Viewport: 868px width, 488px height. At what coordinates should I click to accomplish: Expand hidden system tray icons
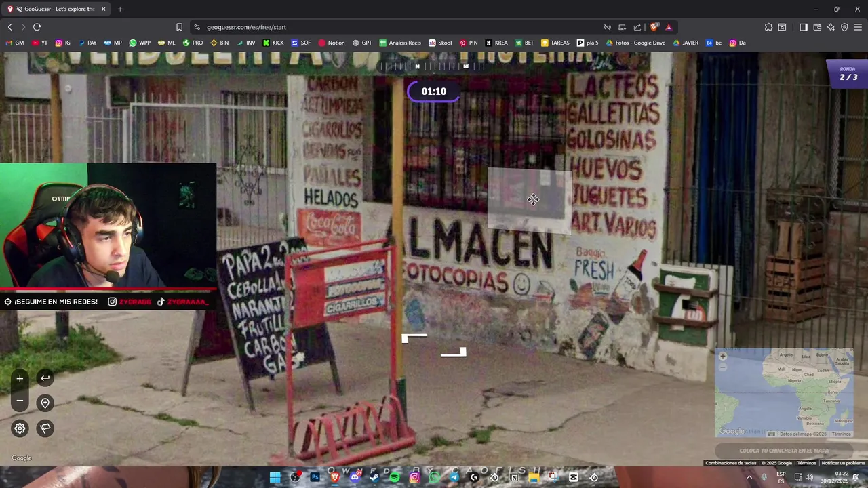pyautogui.click(x=749, y=477)
